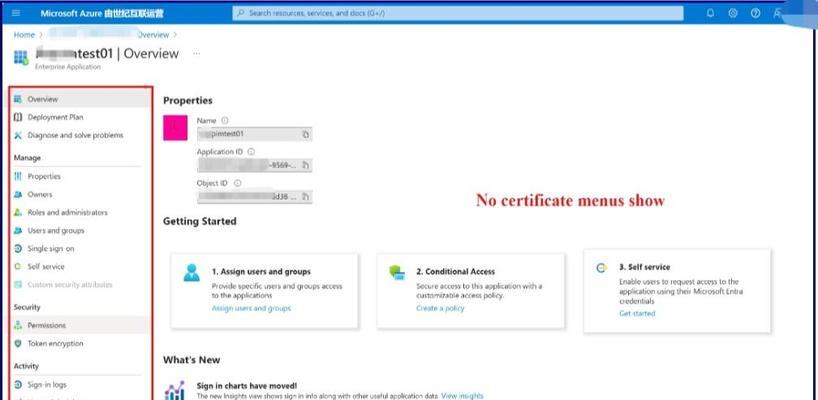The width and height of the screenshot is (818, 400).
Task: Click the info icon beside Name
Action: click(x=225, y=120)
